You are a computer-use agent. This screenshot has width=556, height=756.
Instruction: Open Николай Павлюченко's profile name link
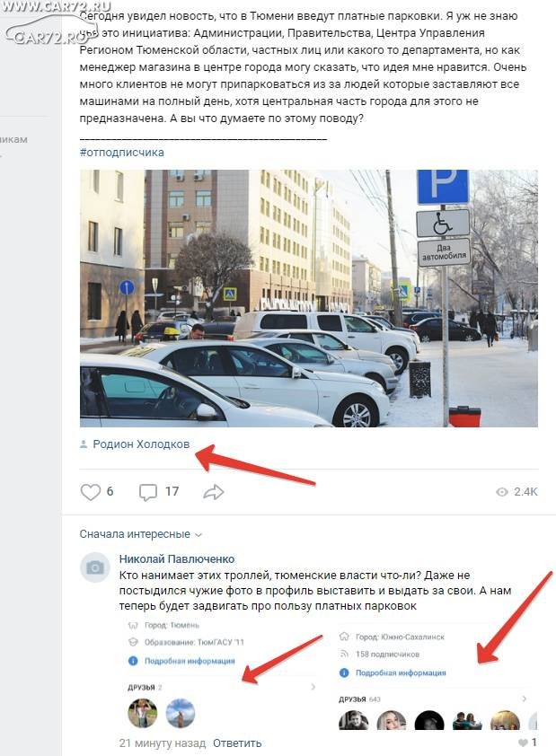(x=176, y=558)
